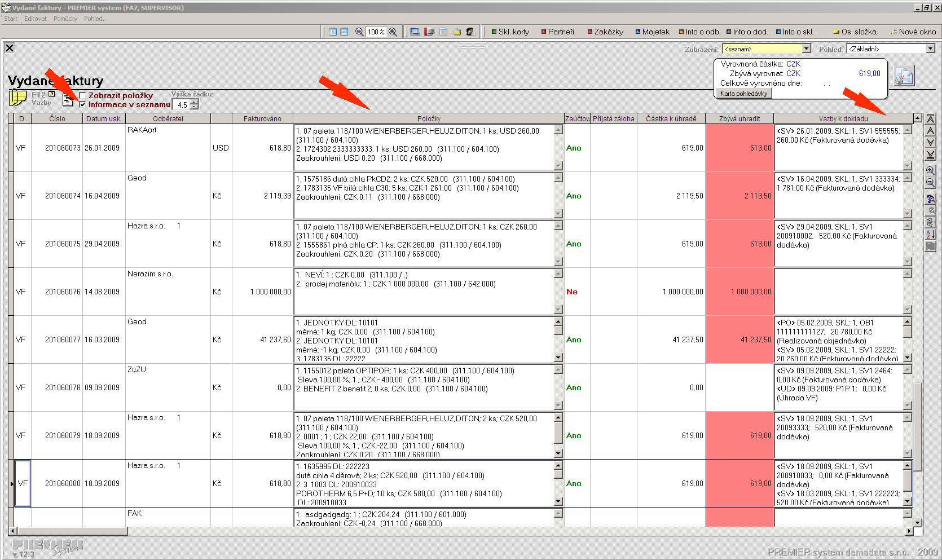The height and width of the screenshot is (560, 942).
Task: Click the A-Z sort icon
Action: tap(931, 234)
